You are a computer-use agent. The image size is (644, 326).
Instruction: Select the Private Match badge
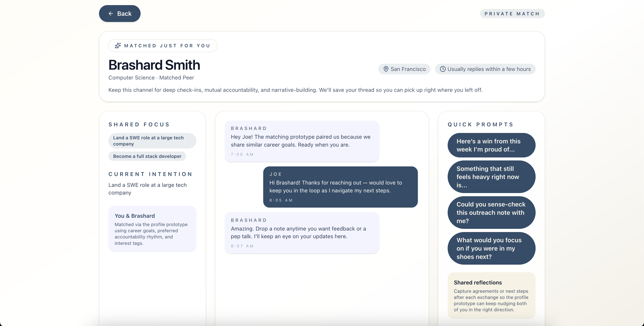(x=512, y=13)
